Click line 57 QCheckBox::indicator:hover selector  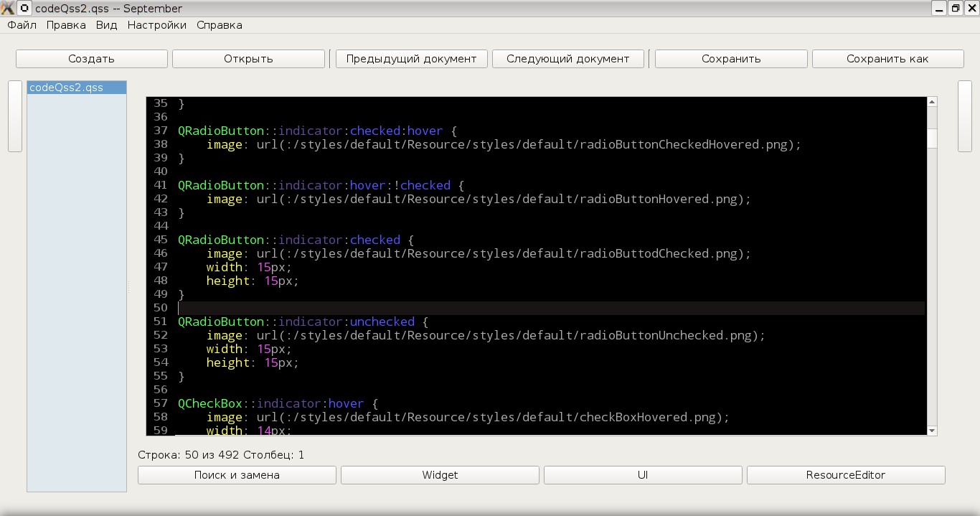271,403
